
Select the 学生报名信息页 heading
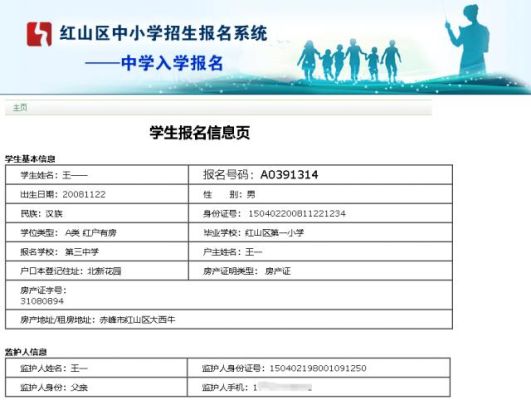pyautogui.click(x=200, y=132)
